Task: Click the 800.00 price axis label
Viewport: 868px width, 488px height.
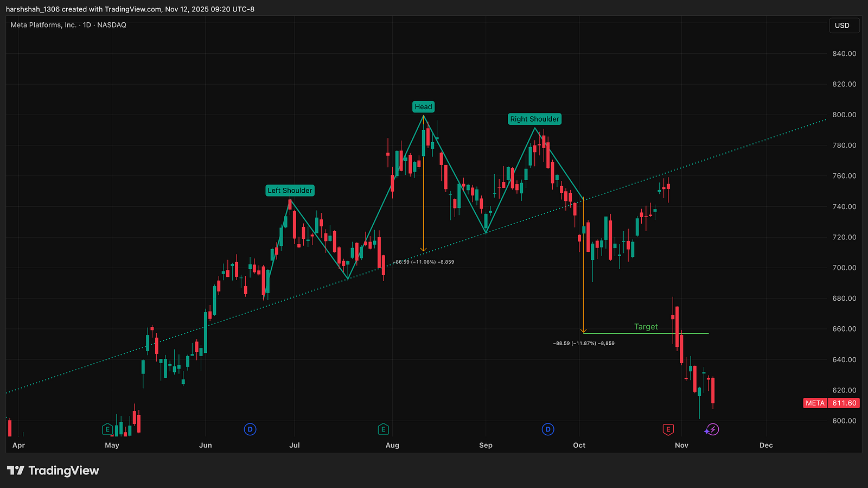Action: pos(844,115)
